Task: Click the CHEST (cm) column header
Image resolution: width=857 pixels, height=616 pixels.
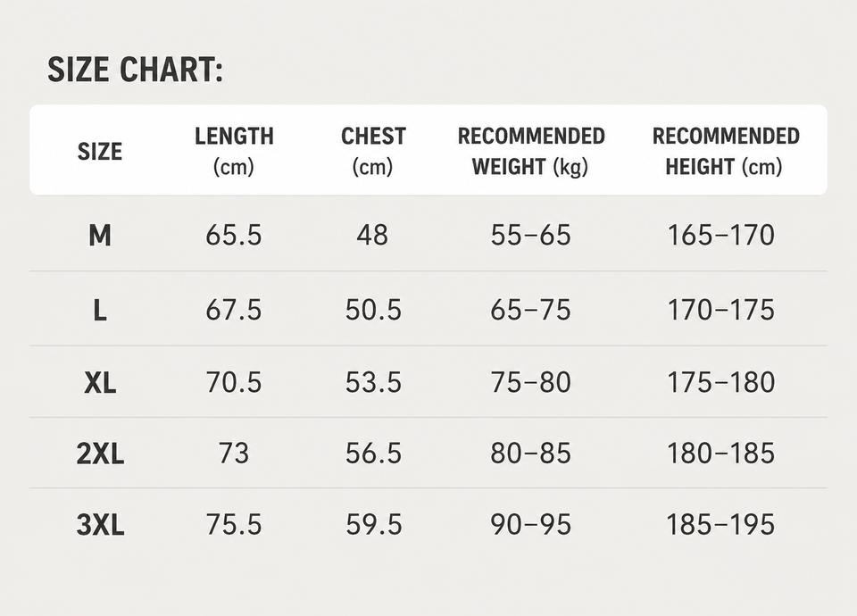Action: tap(373, 152)
